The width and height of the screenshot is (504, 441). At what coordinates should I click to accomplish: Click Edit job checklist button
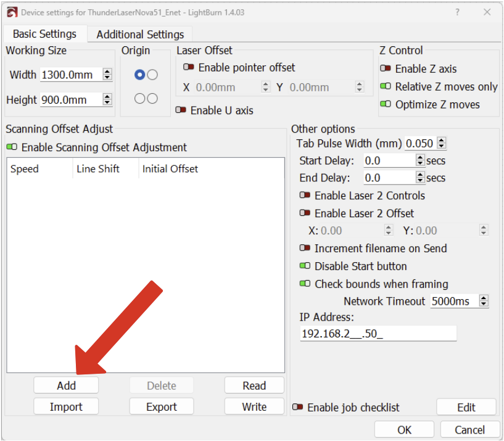coord(466,407)
